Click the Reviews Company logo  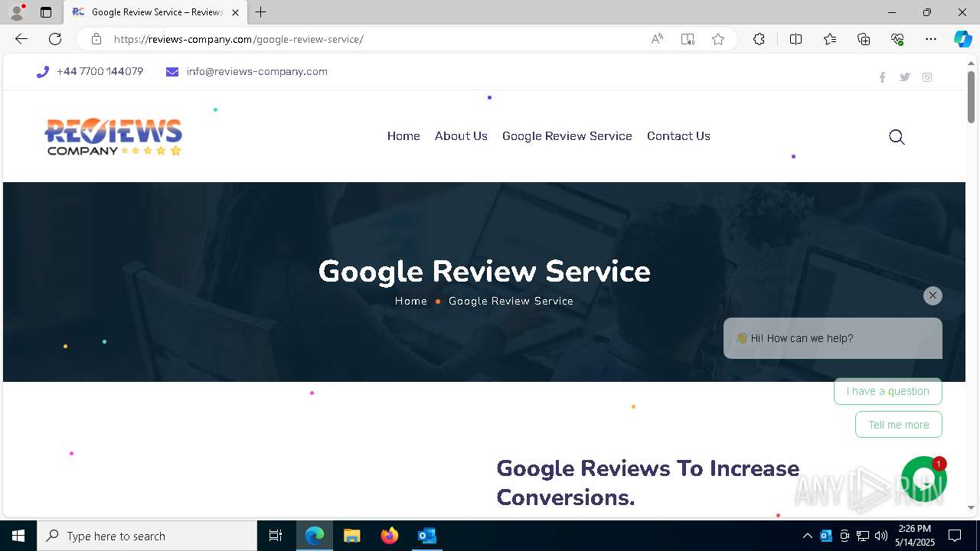(x=113, y=137)
